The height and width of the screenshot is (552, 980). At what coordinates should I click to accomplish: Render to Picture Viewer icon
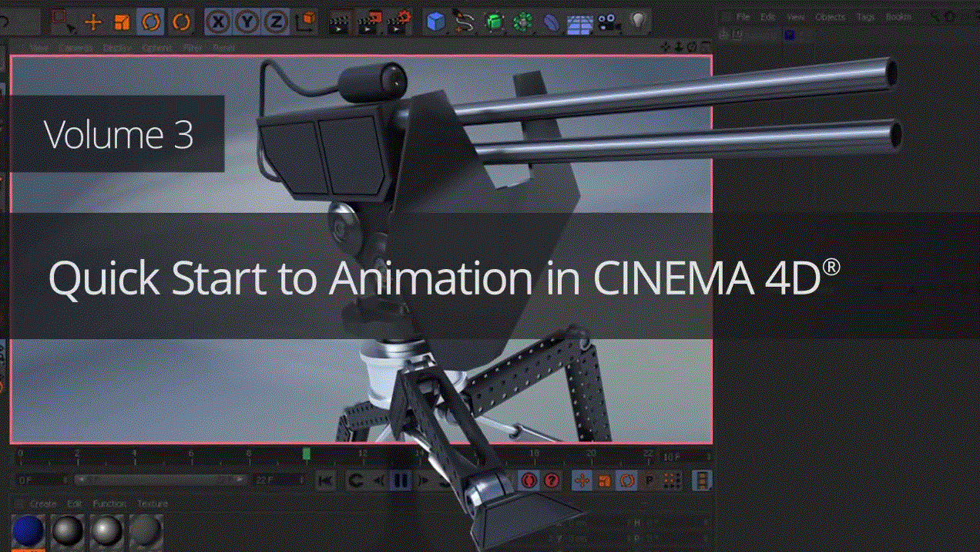click(x=370, y=22)
